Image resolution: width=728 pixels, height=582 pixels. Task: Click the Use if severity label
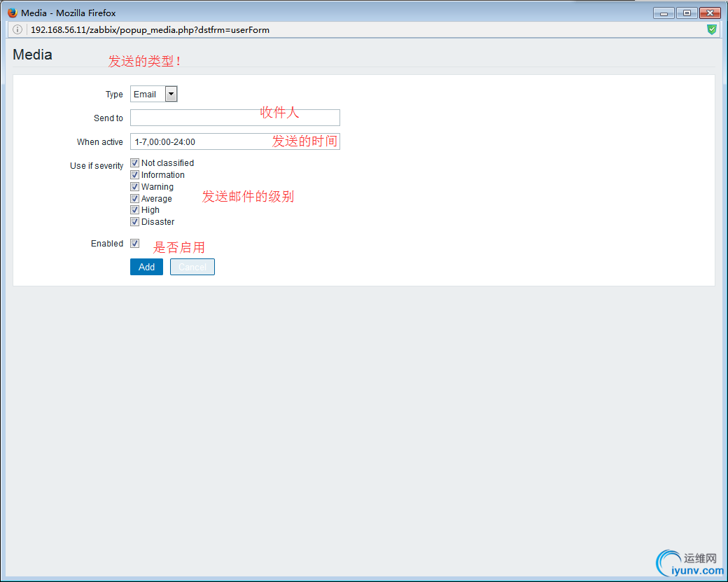click(97, 166)
